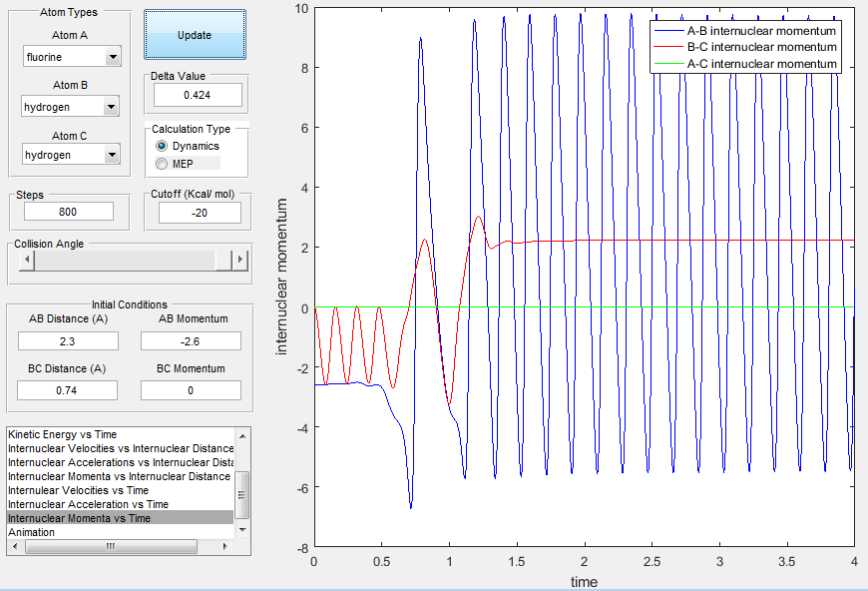Click plot list vertical scrollbar thumb

pos(241,494)
